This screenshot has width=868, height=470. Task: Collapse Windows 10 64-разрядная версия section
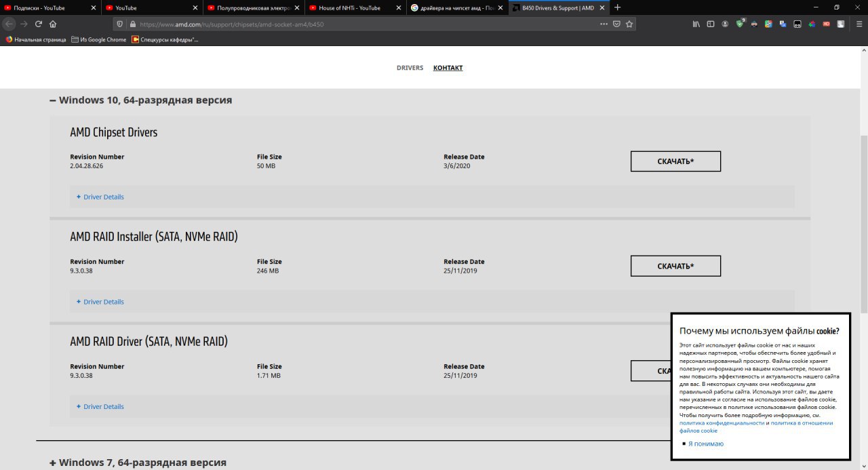tap(140, 100)
